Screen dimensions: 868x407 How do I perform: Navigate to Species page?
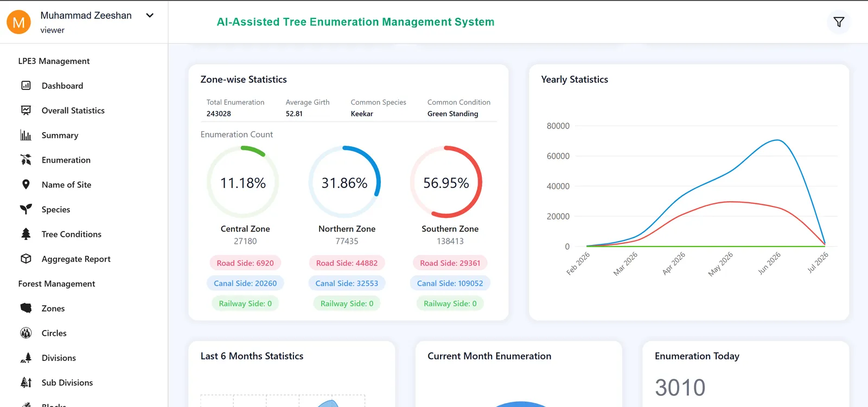pos(56,210)
